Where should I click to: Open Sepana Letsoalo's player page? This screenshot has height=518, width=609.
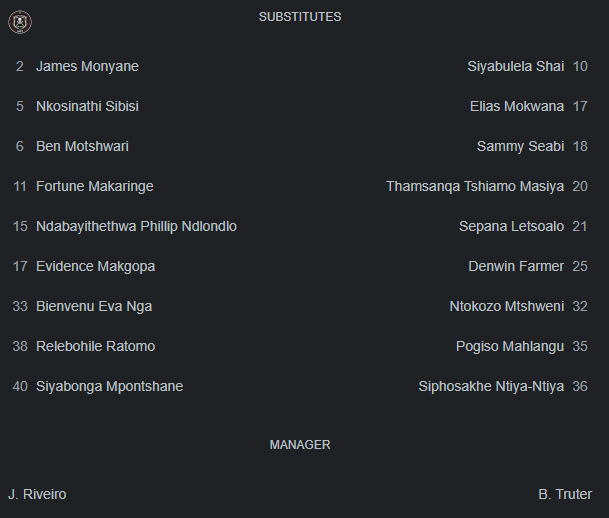click(511, 227)
